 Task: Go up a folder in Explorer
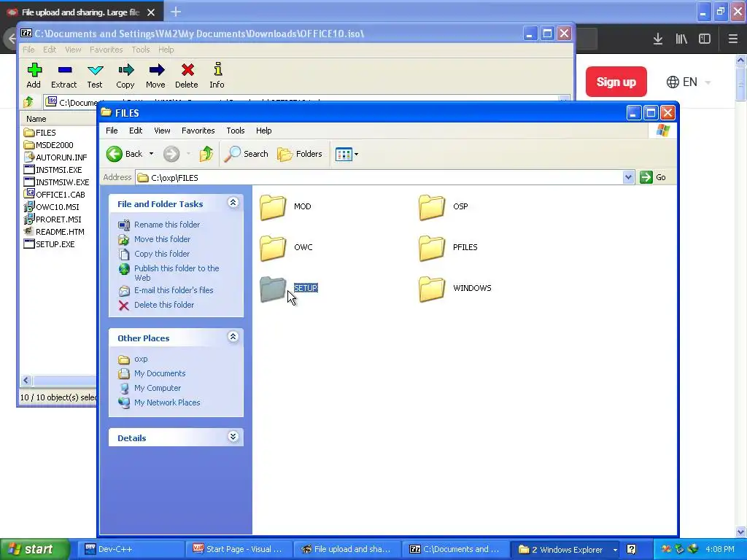tap(206, 154)
